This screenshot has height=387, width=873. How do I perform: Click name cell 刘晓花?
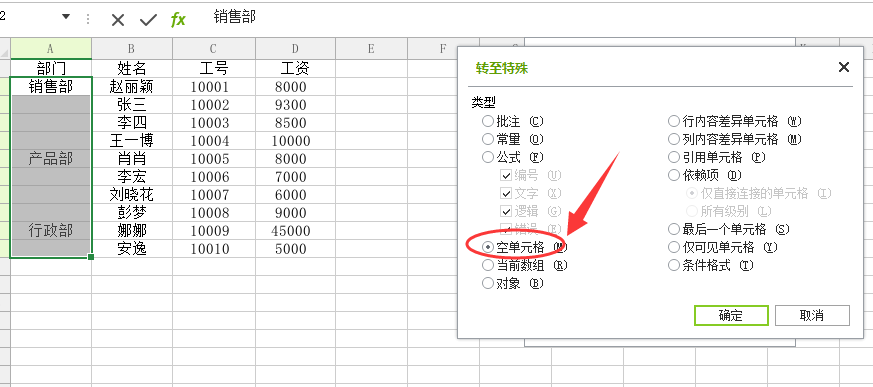[x=132, y=194]
